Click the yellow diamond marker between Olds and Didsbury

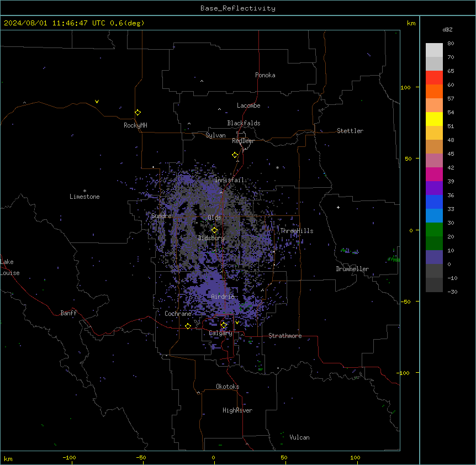tap(214, 230)
